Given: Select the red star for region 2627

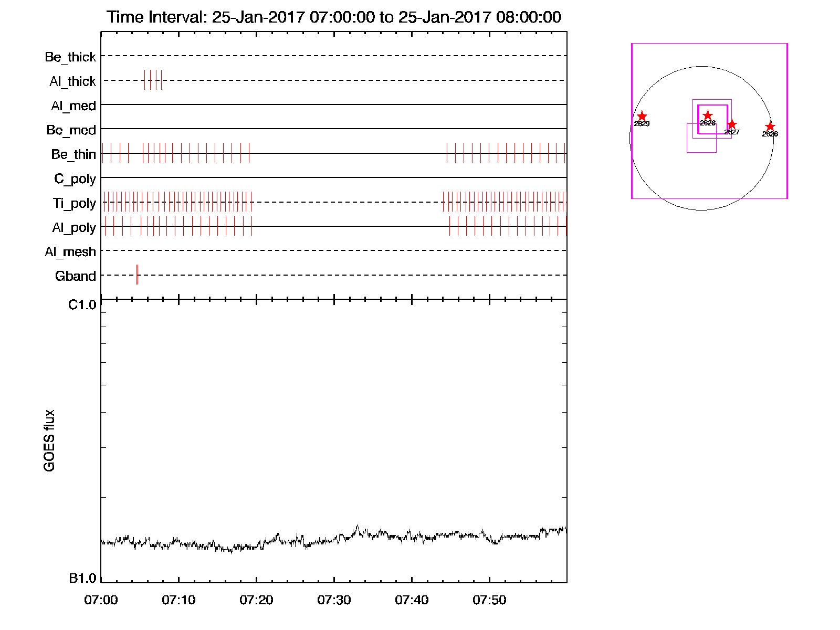Looking at the screenshot, I should pyautogui.click(x=732, y=124).
